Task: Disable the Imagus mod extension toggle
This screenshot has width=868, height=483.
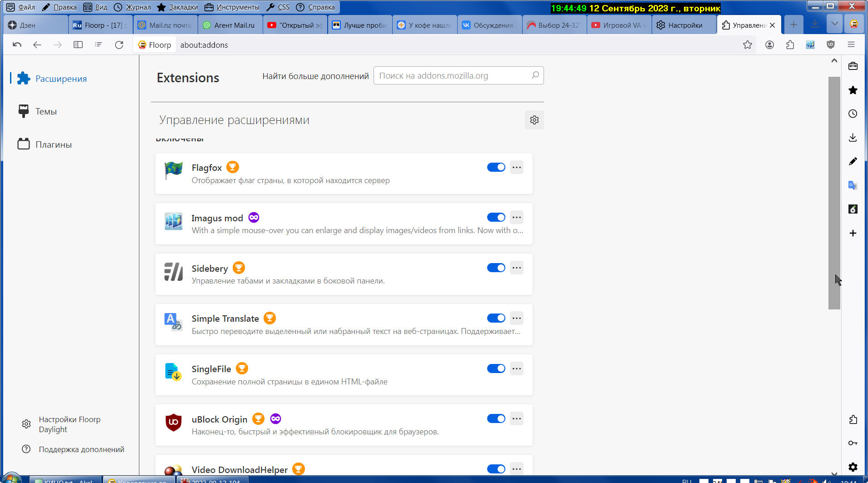Action: pyautogui.click(x=496, y=217)
